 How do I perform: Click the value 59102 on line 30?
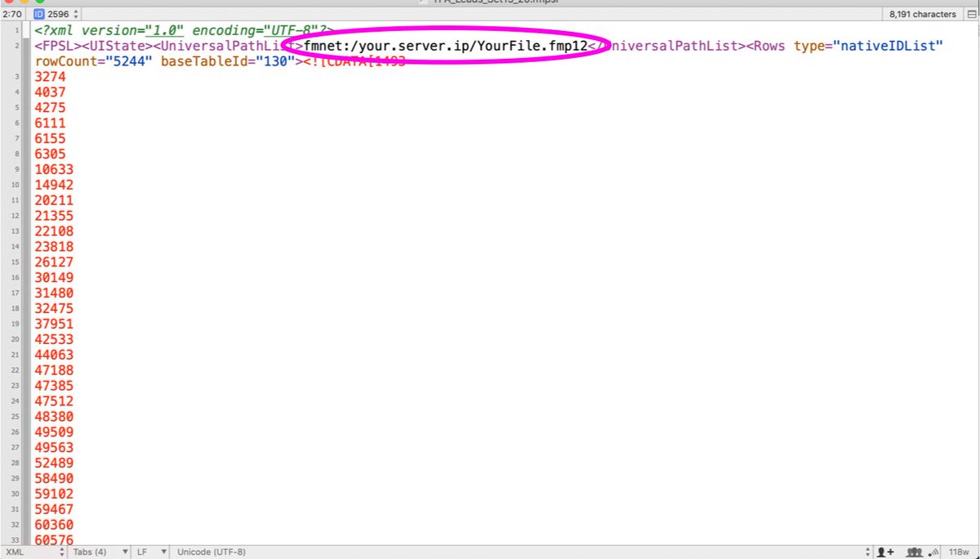(x=55, y=494)
